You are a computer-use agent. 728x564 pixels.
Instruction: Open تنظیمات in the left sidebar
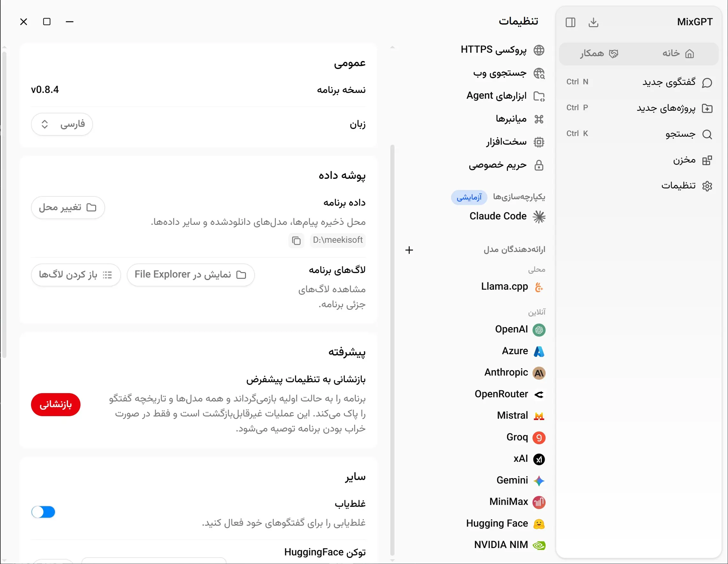pos(687,186)
